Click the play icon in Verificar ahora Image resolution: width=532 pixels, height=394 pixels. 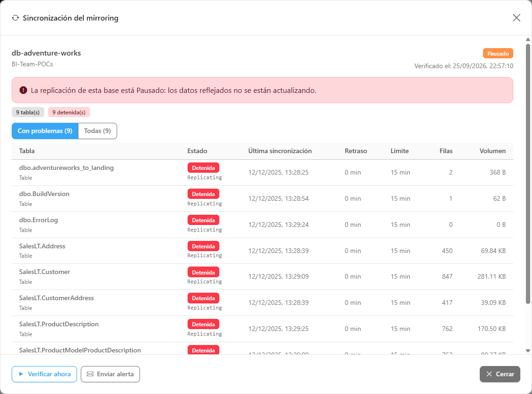[21, 374]
